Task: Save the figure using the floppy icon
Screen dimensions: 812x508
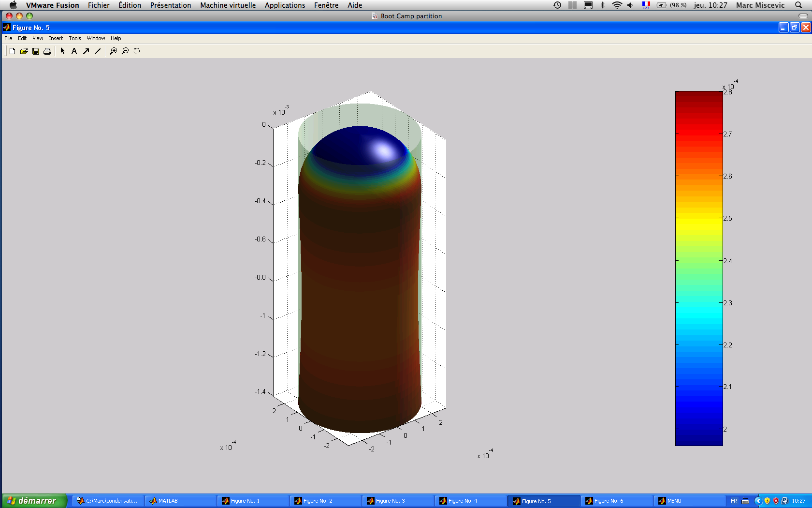Action: 36,51
